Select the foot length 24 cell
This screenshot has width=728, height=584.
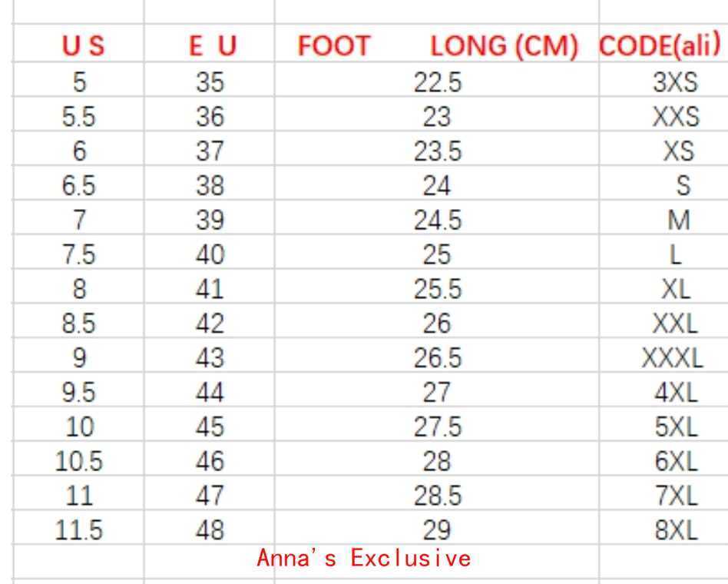(436, 186)
